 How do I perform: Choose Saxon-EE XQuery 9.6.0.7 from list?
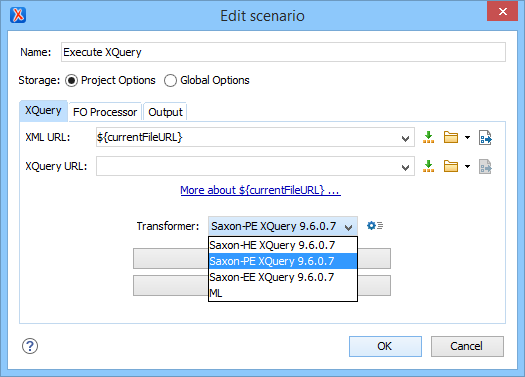click(283, 277)
